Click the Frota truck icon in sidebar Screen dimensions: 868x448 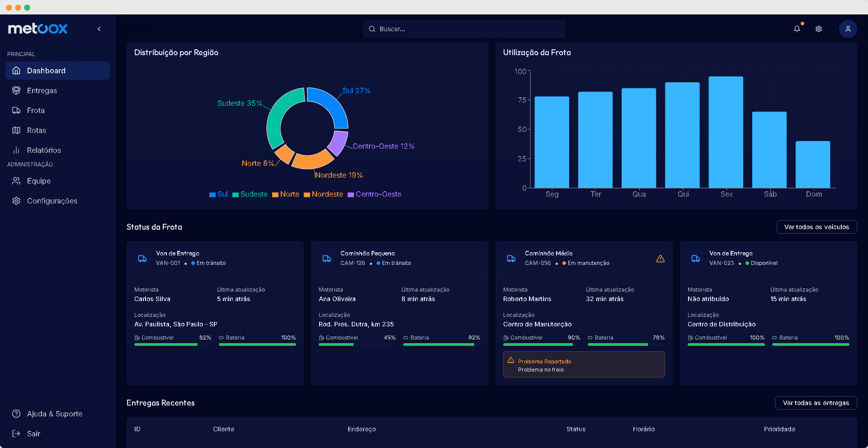click(x=16, y=110)
